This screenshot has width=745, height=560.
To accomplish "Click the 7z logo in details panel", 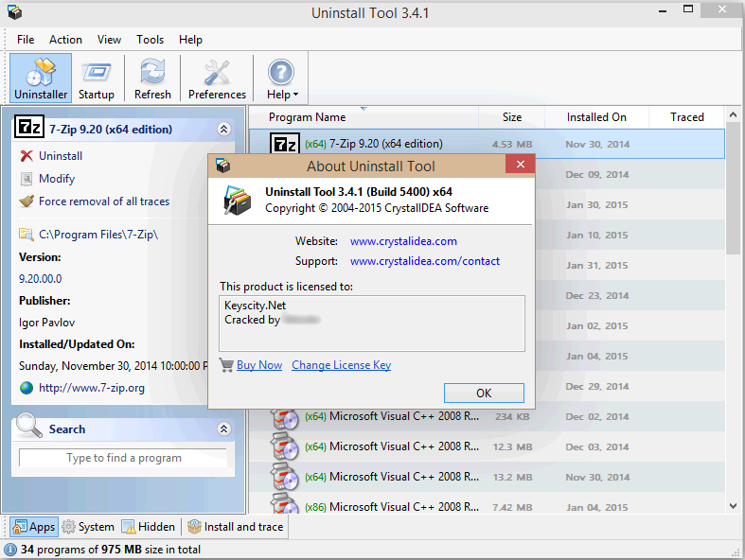I will (x=29, y=127).
